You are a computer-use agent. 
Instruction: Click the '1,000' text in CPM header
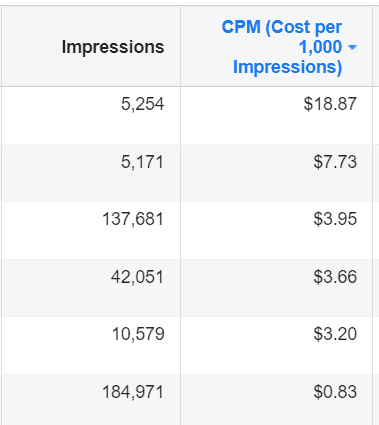321,47
